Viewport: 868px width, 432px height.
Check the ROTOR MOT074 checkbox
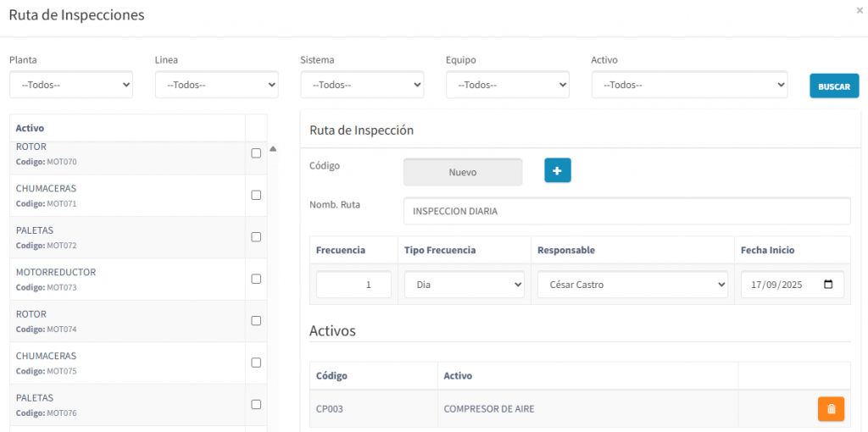[x=256, y=321]
